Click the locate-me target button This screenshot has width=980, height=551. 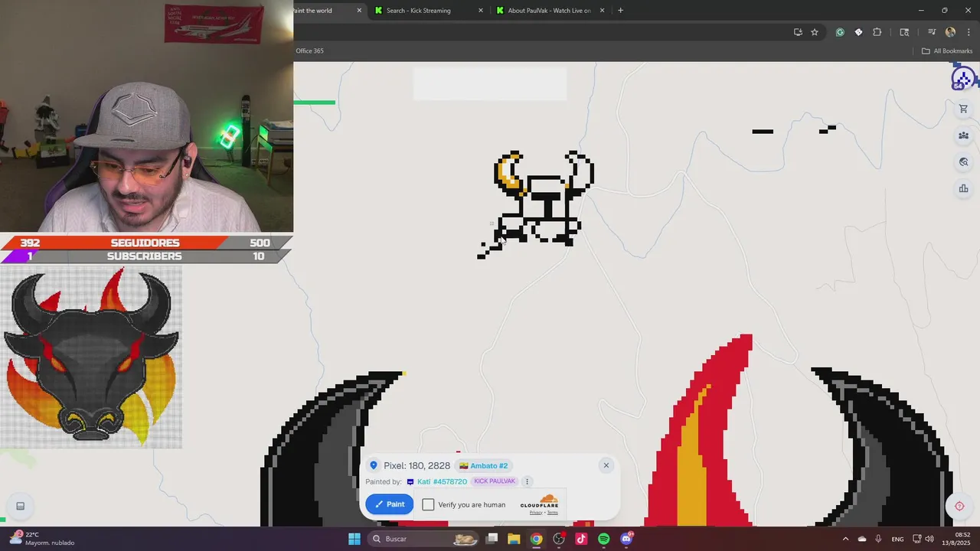click(959, 506)
